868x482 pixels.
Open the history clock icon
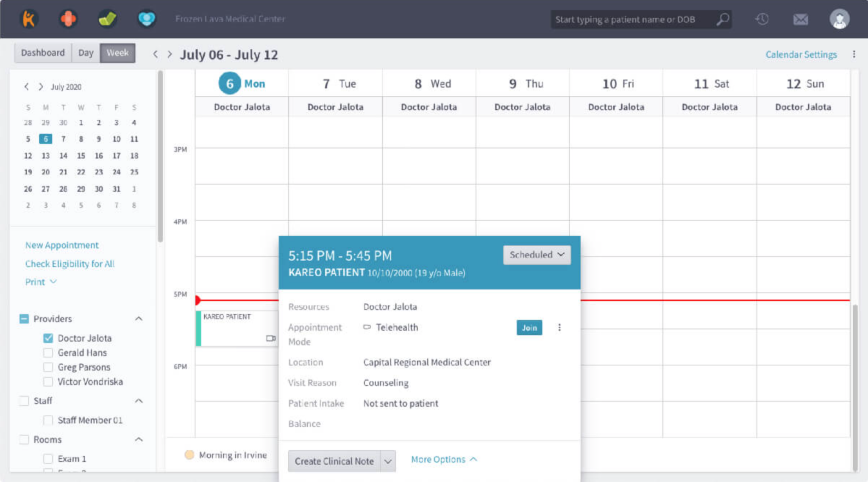coord(762,19)
